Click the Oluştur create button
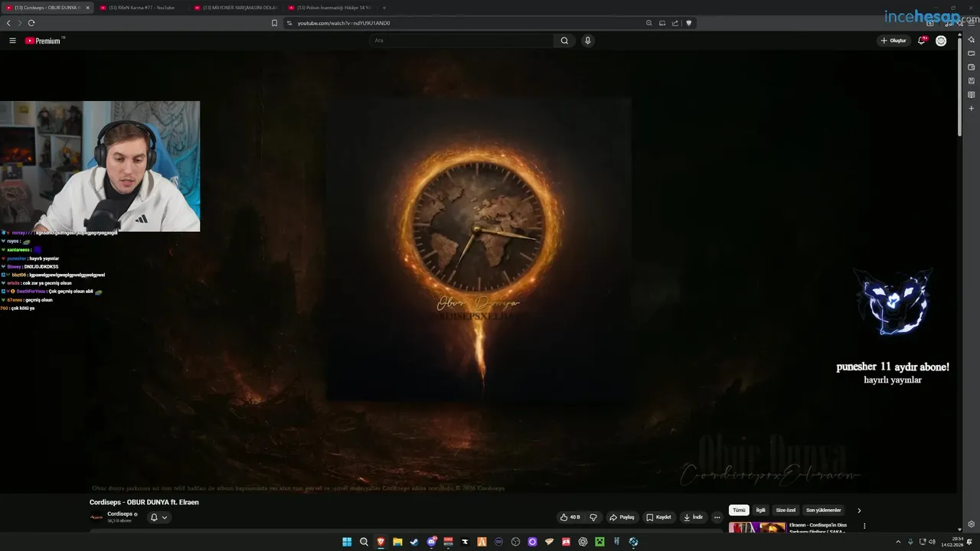Viewport: 980px width, 551px height. (893, 41)
